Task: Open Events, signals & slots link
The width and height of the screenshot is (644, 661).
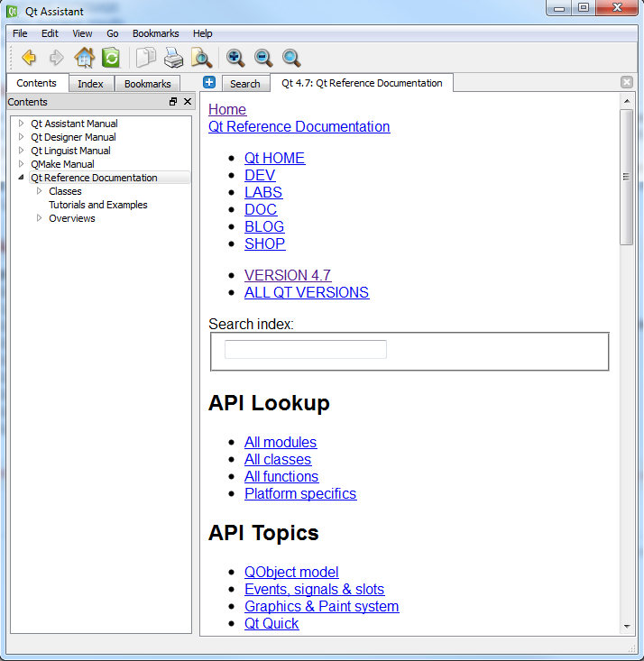Action: click(314, 590)
